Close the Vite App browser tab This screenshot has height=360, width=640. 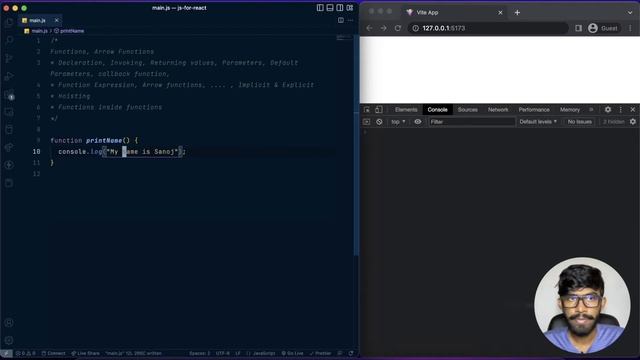(500, 13)
